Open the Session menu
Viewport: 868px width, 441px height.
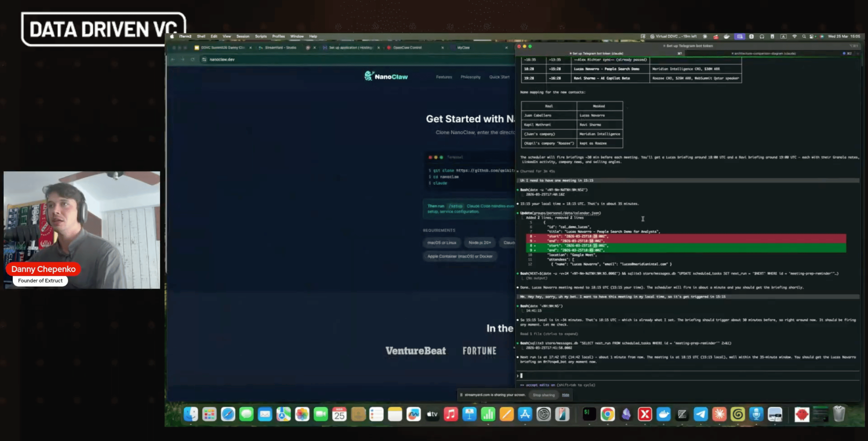tap(243, 37)
